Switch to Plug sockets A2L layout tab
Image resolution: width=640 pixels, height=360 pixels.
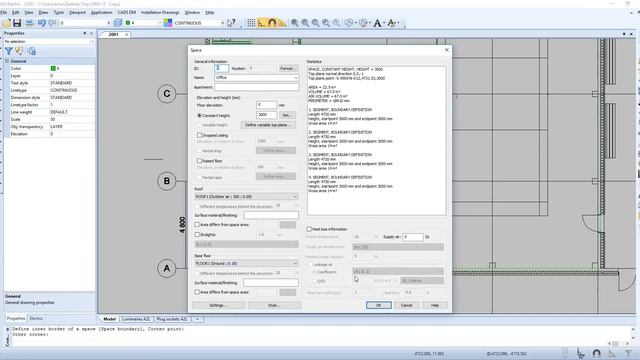pyautogui.click(x=172, y=319)
